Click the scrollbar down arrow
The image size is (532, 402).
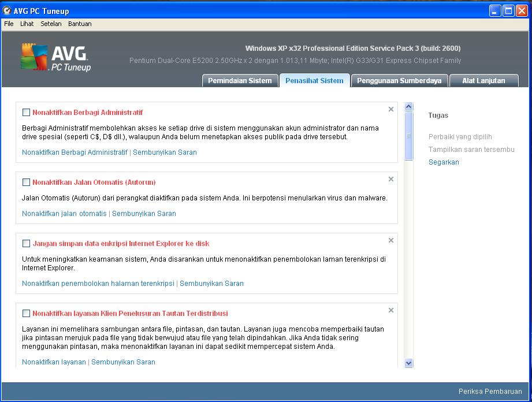(x=409, y=363)
